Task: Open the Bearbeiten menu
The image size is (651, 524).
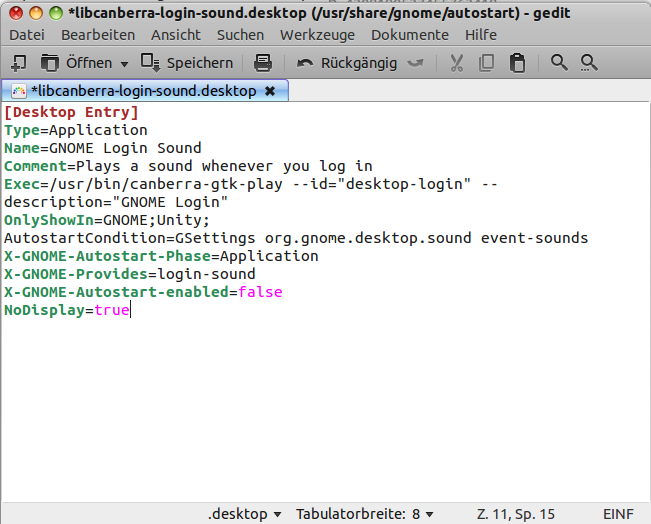Action: coord(98,35)
